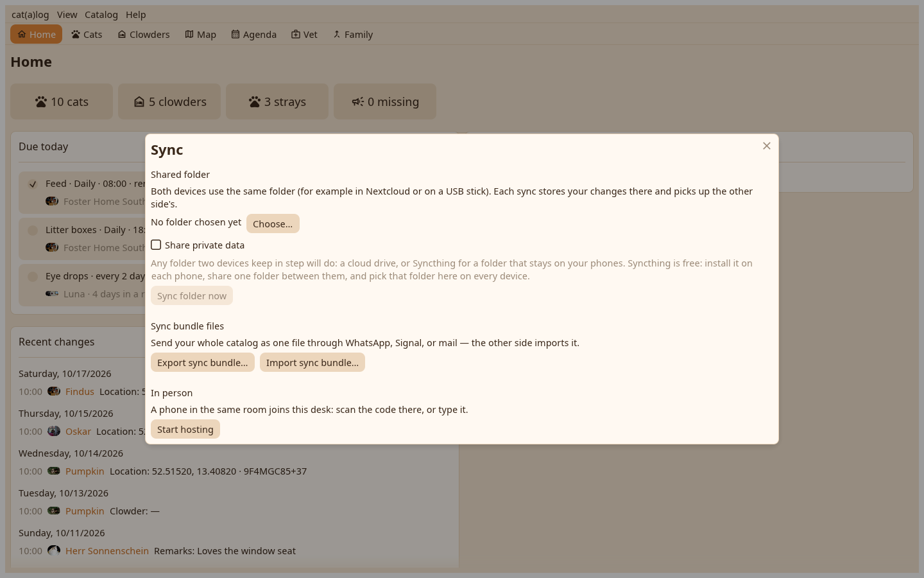Open the Findus link in Recent changes
The image size is (924, 578).
[80, 391]
